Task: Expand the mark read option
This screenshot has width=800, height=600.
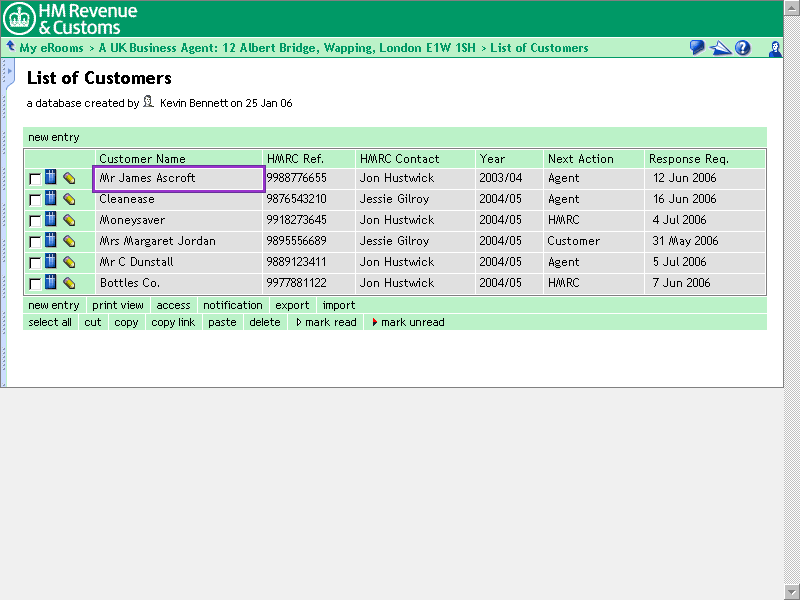Action: coord(327,322)
